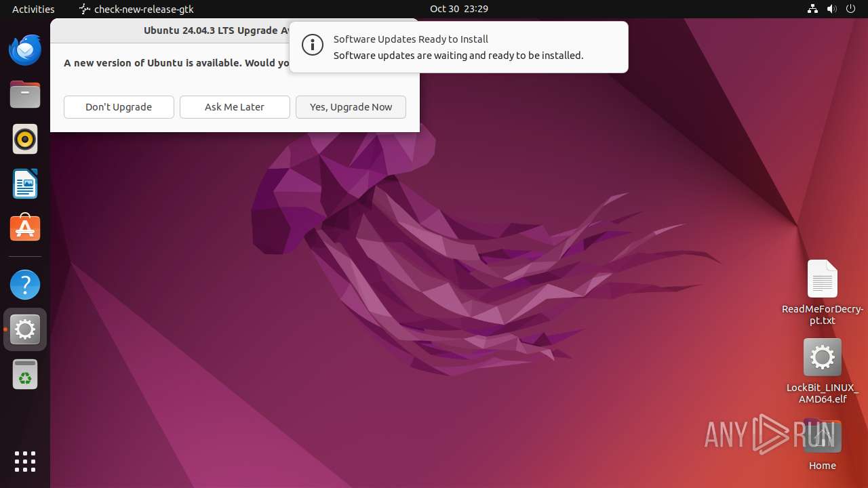The width and height of the screenshot is (868, 488).
Task: Launch Rhythmbox music player
Action: point(25,140)
